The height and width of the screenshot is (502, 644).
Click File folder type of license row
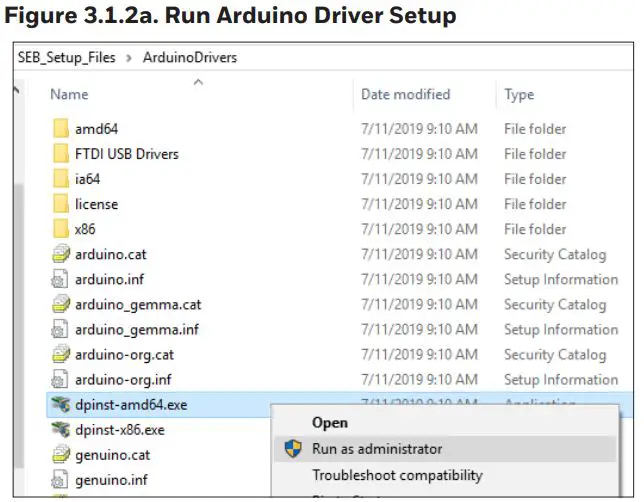coord(535,204)
